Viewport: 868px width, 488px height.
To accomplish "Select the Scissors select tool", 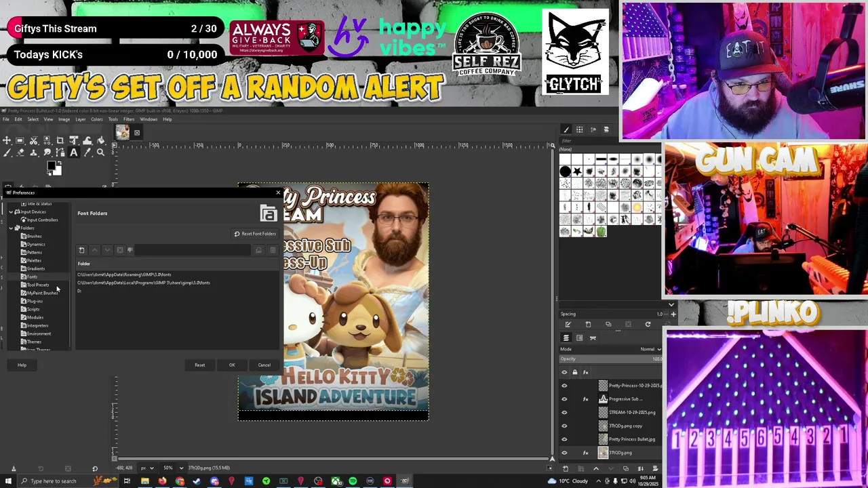I will [x=33, y=140].
